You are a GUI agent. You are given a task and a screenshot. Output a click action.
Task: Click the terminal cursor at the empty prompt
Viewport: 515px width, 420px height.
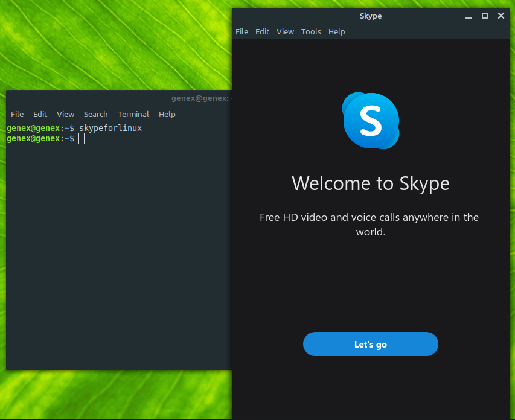click(82, 139)
